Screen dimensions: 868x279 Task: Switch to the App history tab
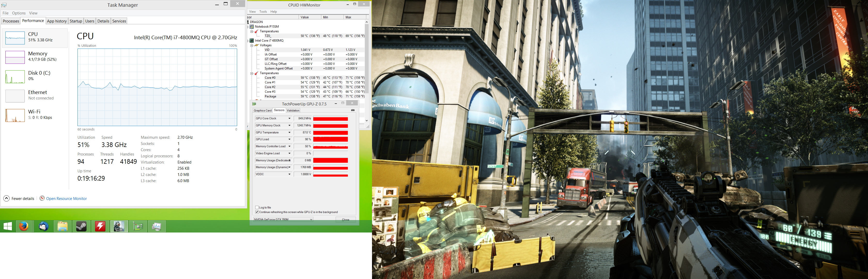[x=57, y=21]
